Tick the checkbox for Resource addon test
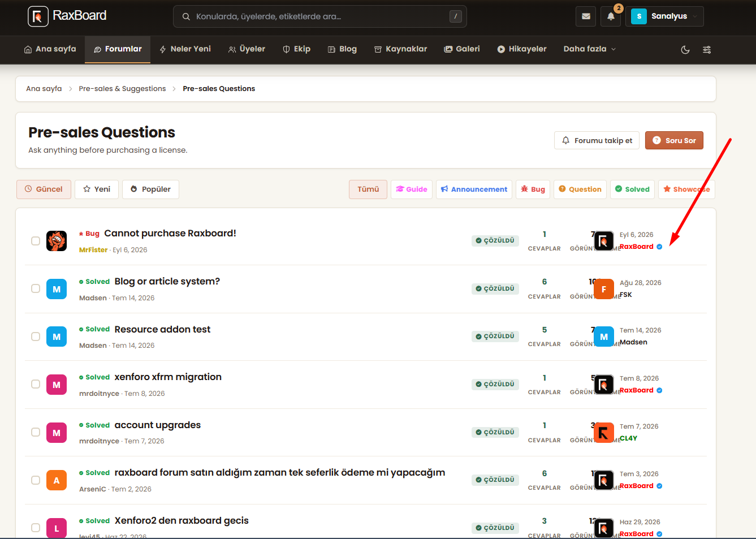Image resolution: width=756 pixels, height=539 pixels. 36,337
